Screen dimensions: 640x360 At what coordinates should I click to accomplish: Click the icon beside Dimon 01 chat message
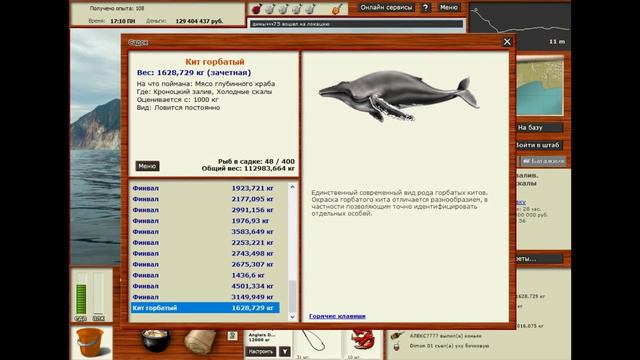pyautogui.click(x=396, y=346)
